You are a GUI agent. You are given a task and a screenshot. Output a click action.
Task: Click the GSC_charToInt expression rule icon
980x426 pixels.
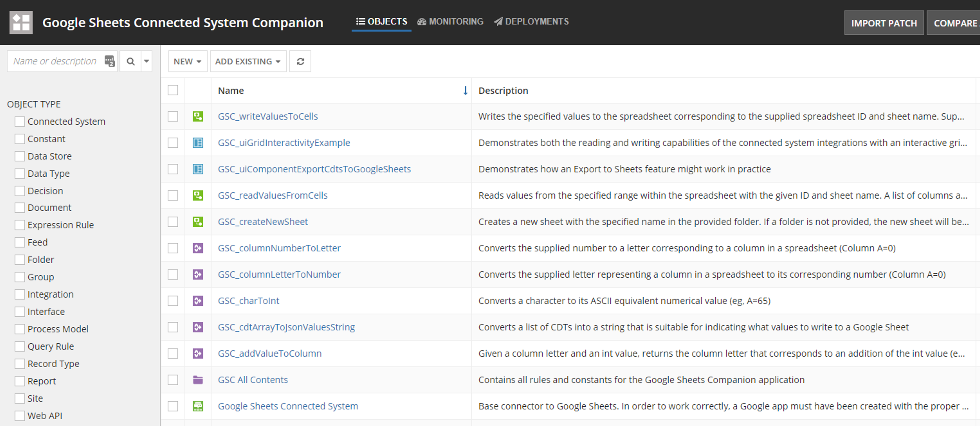pos(198,301)
